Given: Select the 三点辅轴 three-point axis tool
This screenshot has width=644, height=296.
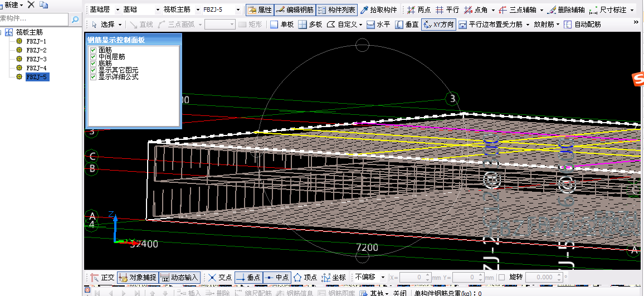Looking at the screenshot, I should (x=516, y=10).
